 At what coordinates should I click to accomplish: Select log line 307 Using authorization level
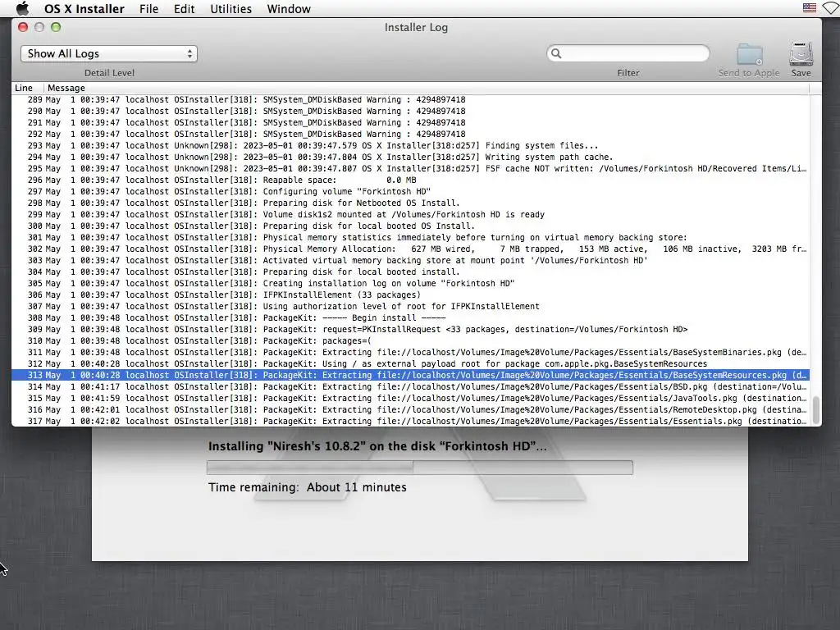(x=410, y=307)
